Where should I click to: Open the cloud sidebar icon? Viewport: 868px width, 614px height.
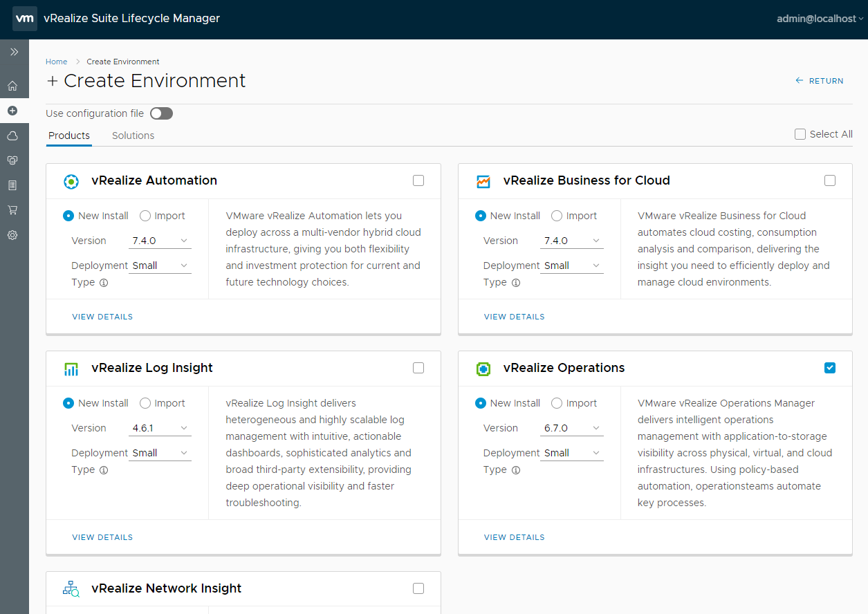[12, 136]
